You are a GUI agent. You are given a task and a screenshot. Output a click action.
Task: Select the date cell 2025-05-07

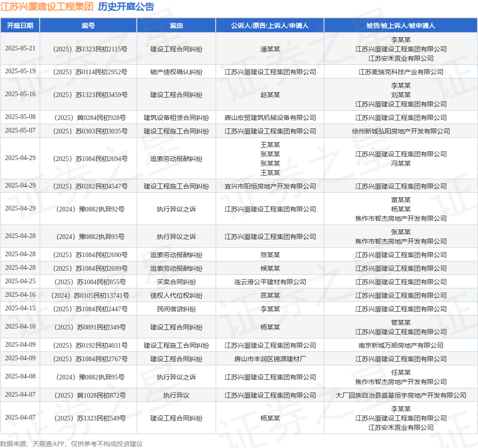(x=20, y=131)
